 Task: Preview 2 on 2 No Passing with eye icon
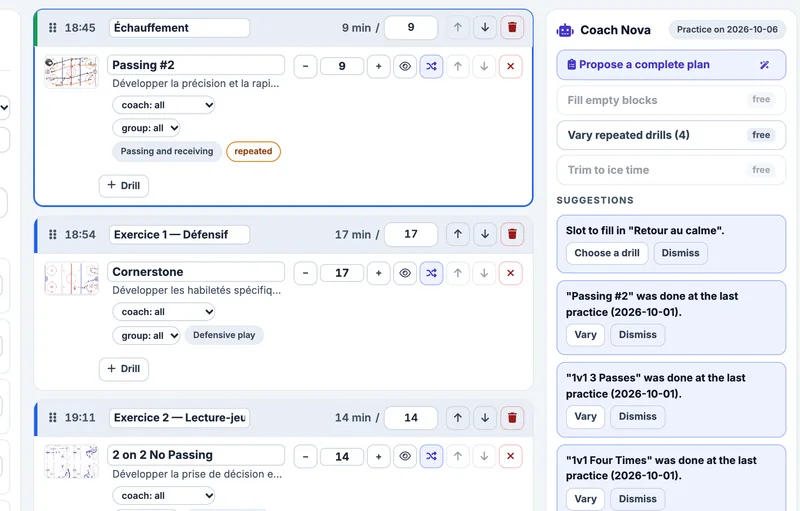(405, 456)
